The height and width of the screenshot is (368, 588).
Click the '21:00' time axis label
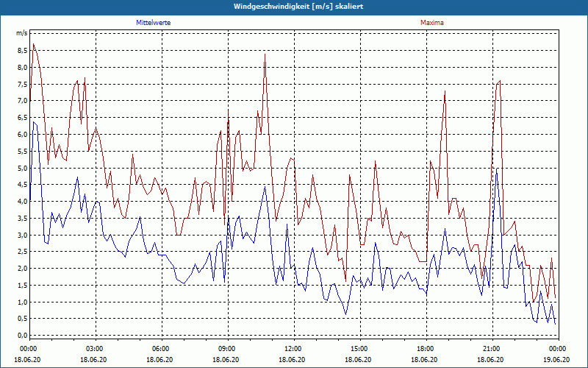coord(490,349)
